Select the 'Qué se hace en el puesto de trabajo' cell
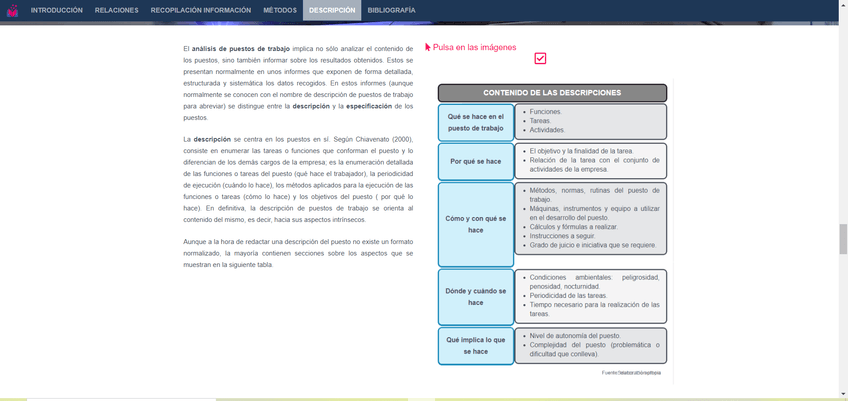 tap(475, 122)
